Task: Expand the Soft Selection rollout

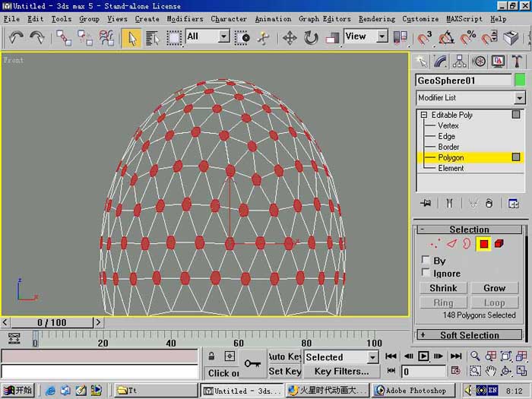Action: pos(469,335)
